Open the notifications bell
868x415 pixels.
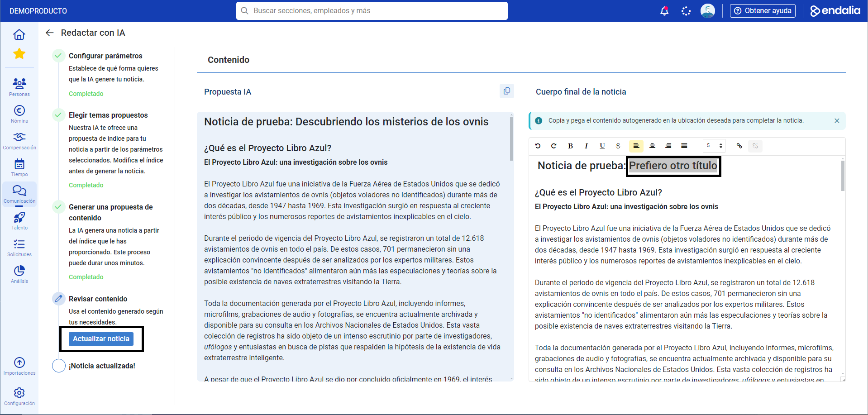664,11
